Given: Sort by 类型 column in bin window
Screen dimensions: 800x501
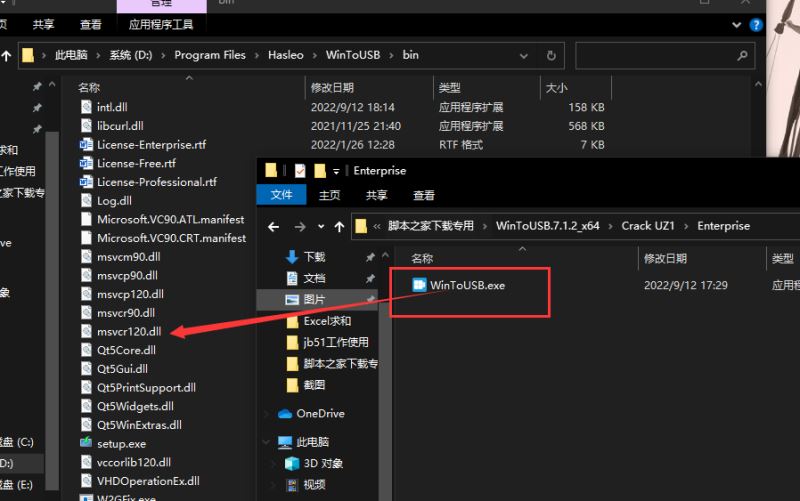Looking at the screenshot, I should point(449,88).
